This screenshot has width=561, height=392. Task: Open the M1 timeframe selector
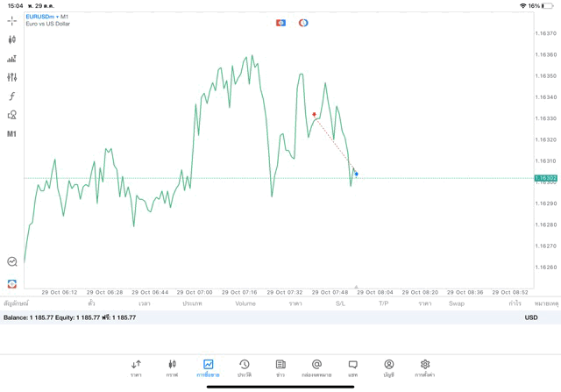(x=11, y=134)
